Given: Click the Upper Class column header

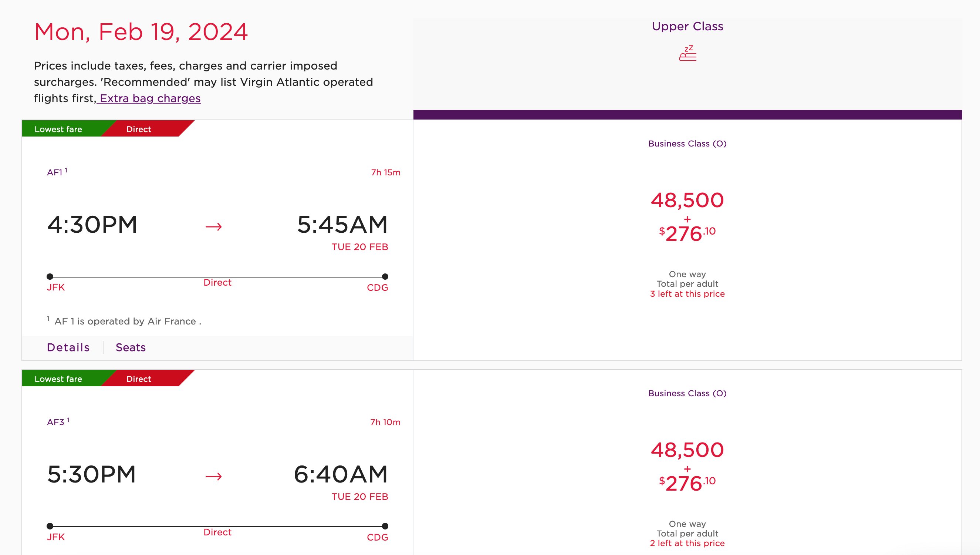Looking at the screenshot, I should (687, 26).
